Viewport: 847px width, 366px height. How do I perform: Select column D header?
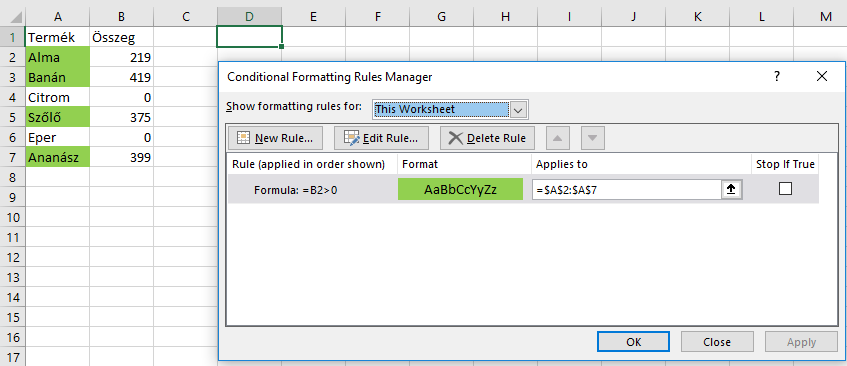click(249, 17)
